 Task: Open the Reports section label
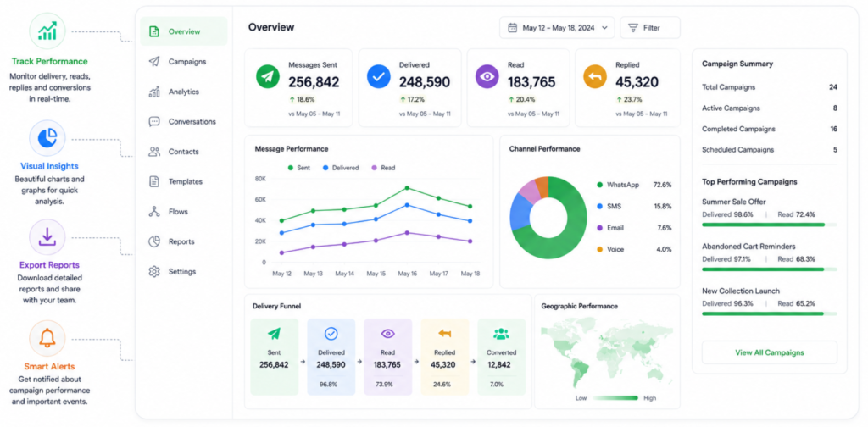181,241
